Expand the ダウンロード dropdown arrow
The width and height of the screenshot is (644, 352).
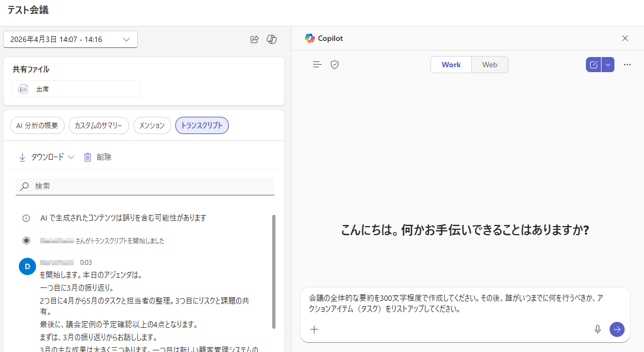pos(71,157)
